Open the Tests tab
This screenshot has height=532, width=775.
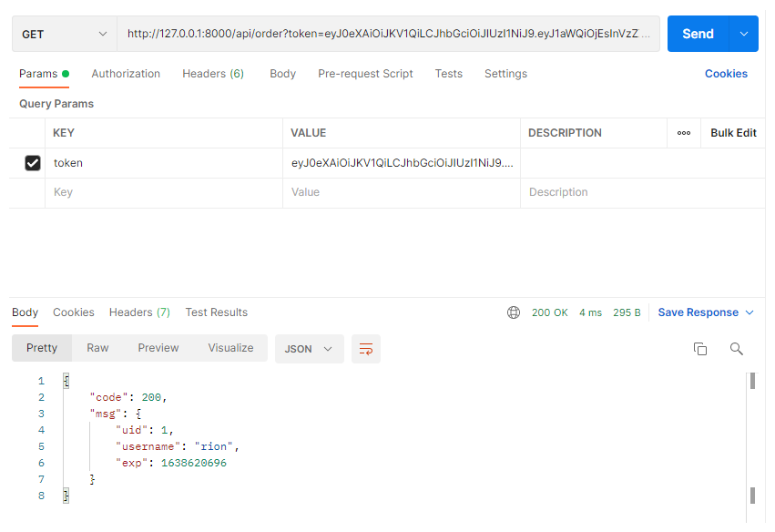(x=448, y=74)
